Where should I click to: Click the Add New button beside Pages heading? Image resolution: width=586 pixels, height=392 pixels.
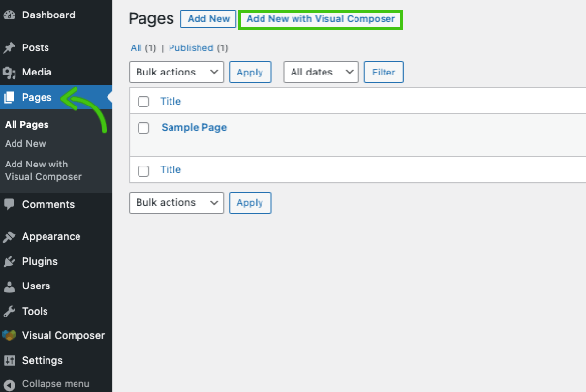coord(208,19)
